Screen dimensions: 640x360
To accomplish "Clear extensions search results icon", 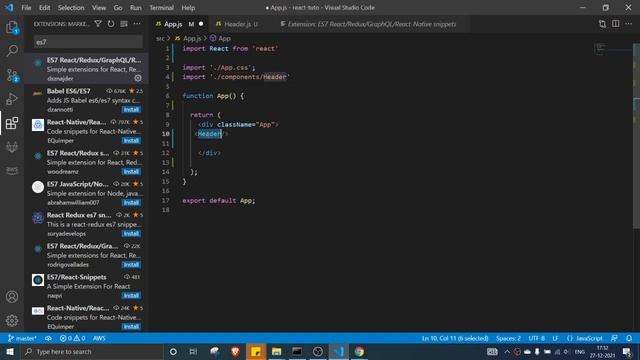I will 124,24.
